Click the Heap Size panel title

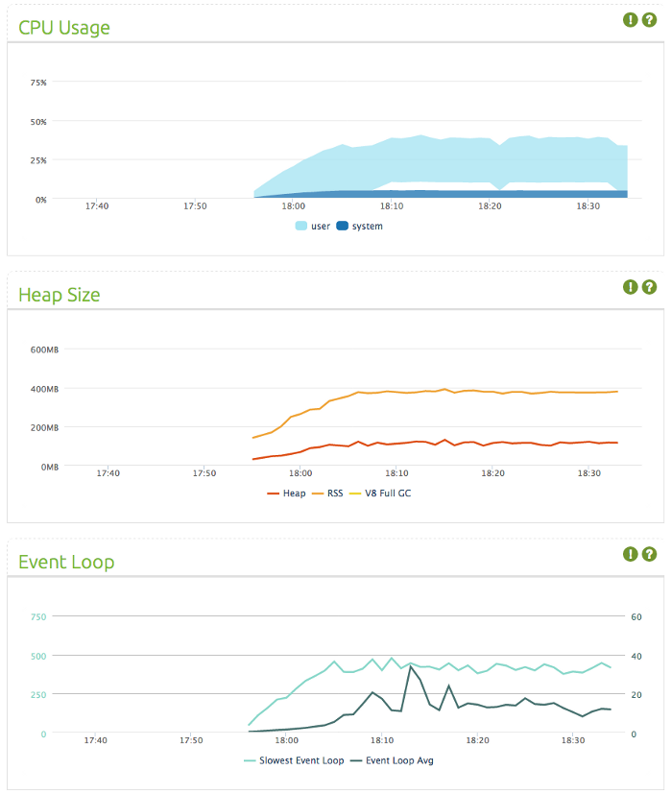point(60,295)
